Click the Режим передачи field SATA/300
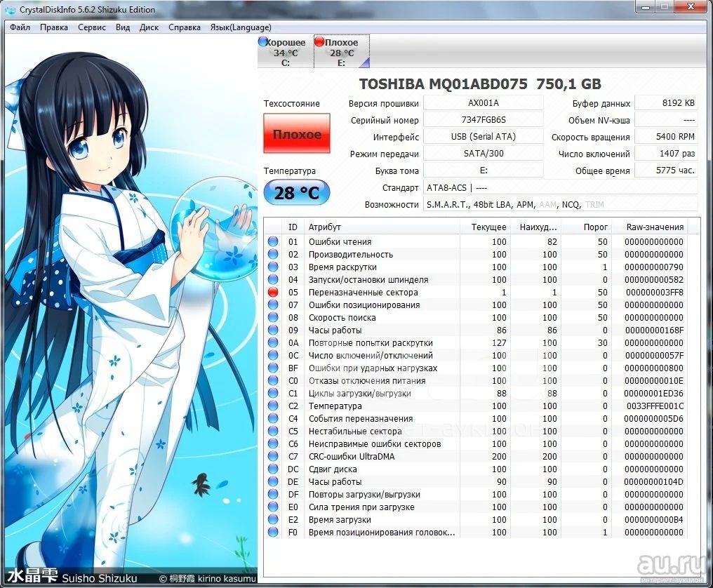 click(484, 153)
